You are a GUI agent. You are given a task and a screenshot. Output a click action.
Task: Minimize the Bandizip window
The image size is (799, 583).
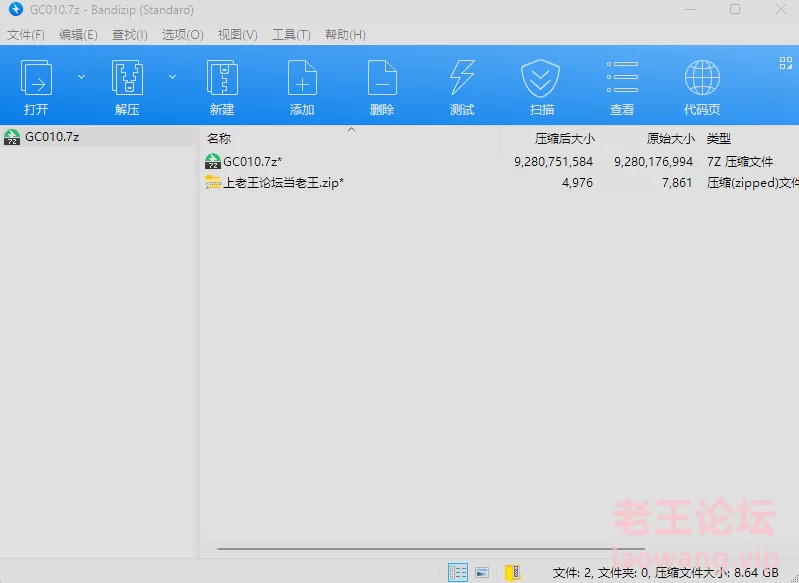[690, 9]
